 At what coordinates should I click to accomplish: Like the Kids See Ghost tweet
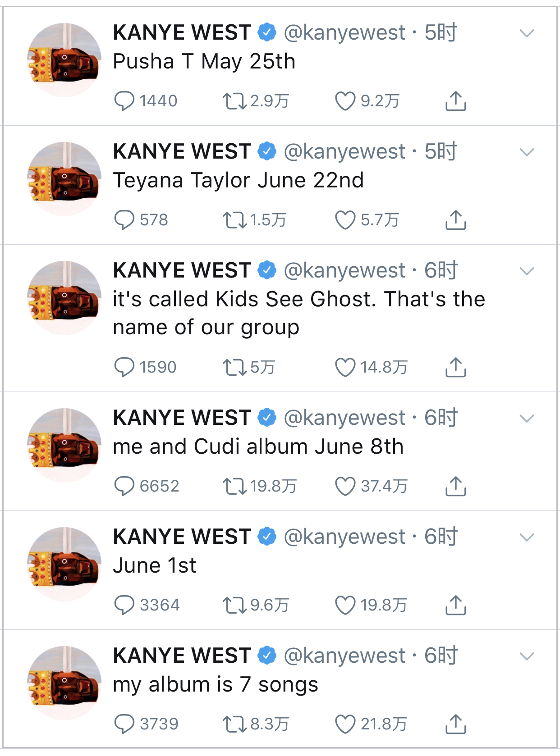coord(345,367)
